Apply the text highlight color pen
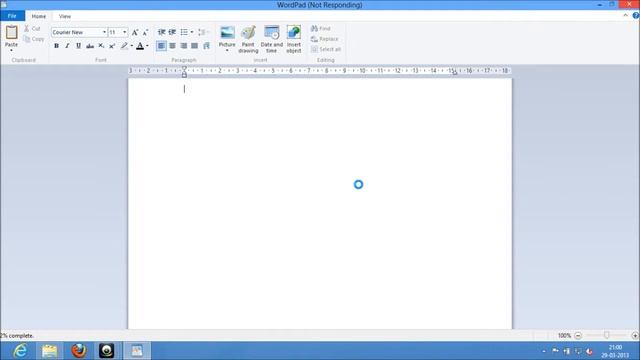Image resolution: width=640 pixels, height=360 pixels. [124, 46]
